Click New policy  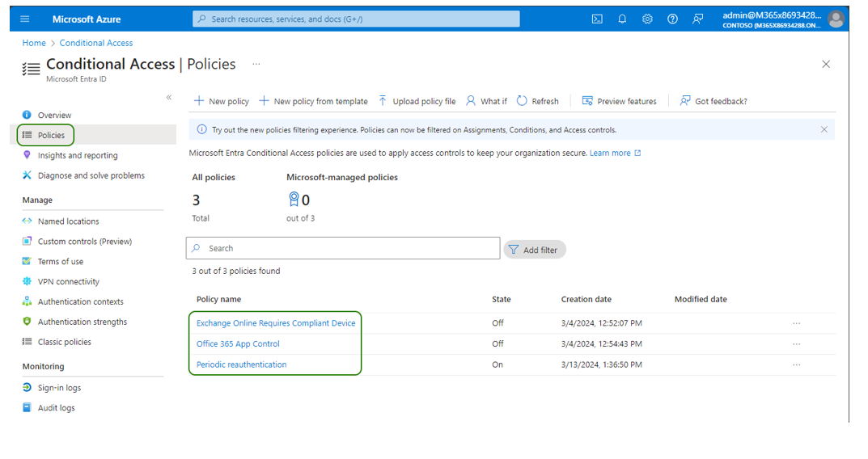pos(222,101)
